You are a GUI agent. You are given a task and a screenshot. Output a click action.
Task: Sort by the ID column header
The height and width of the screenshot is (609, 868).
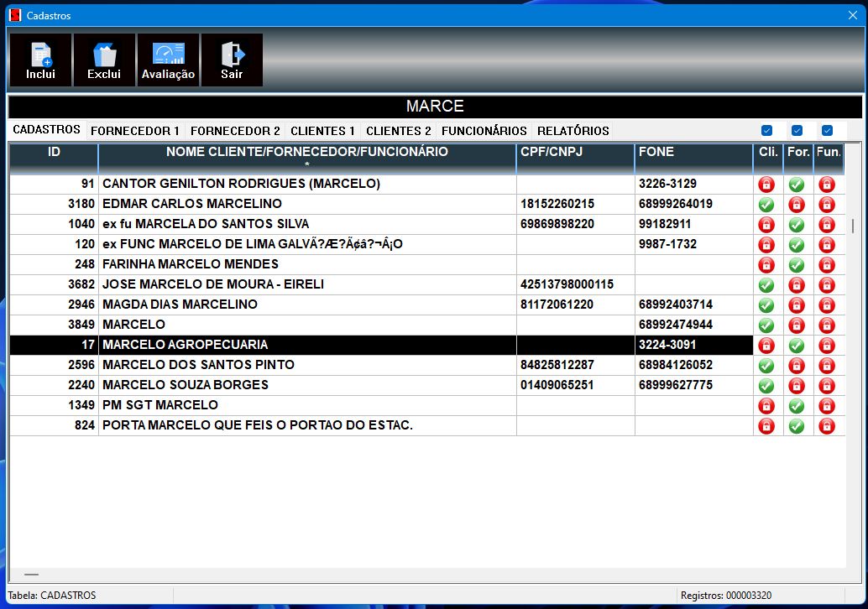click(x=54, y=159)
